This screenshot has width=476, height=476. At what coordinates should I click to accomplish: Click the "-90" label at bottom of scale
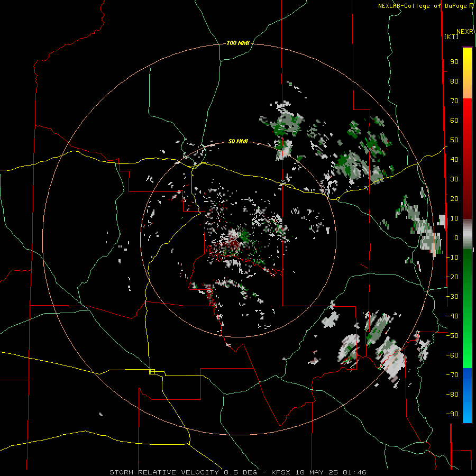(452, 414)
